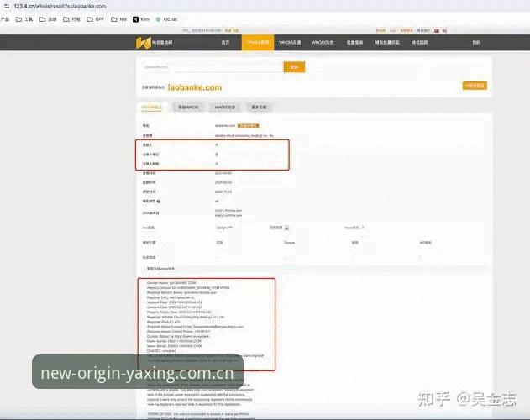The height and width of the screenshot is (420, 530).
Task: Click the broken image icon beside 百度收录
Action: click(286, 228)
